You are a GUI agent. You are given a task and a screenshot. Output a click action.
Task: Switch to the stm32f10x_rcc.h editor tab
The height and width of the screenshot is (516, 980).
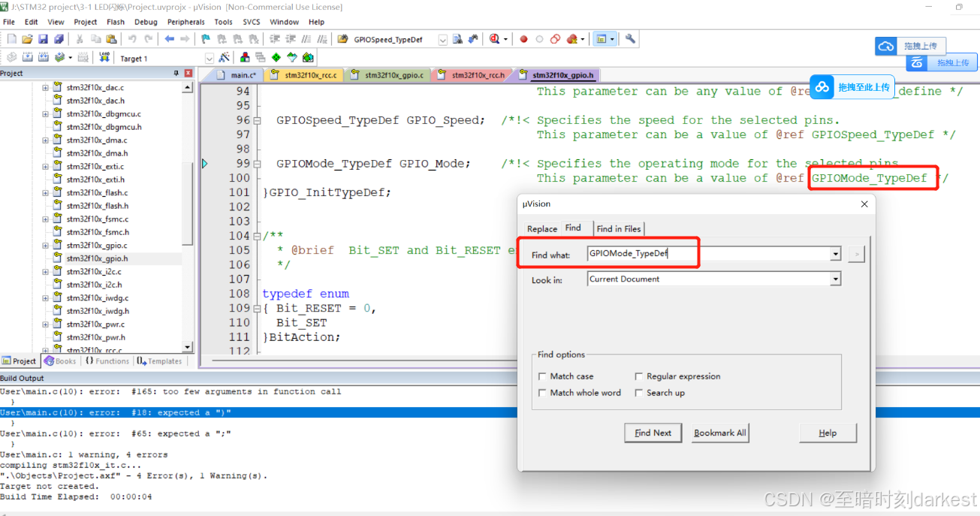tap(471, 75)
